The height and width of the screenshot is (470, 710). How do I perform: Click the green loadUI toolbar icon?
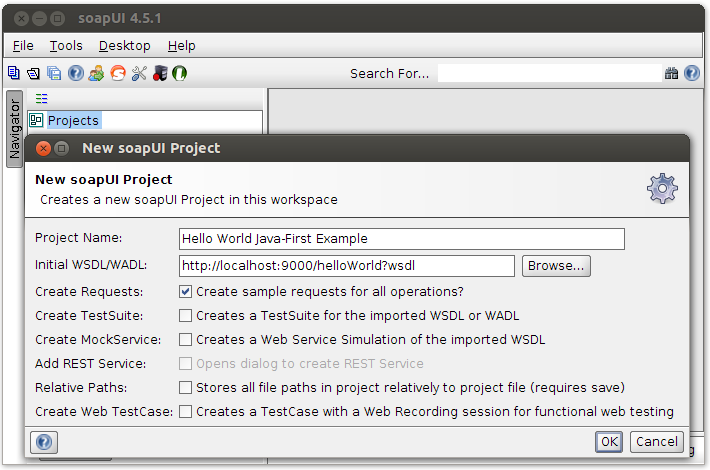pyautogui.click(x=180, y=73)
